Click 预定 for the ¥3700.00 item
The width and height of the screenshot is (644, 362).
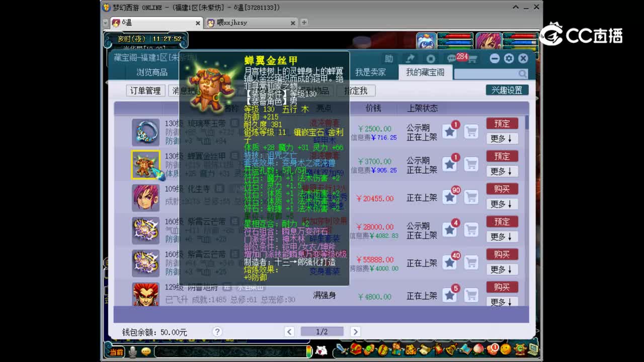502,156
